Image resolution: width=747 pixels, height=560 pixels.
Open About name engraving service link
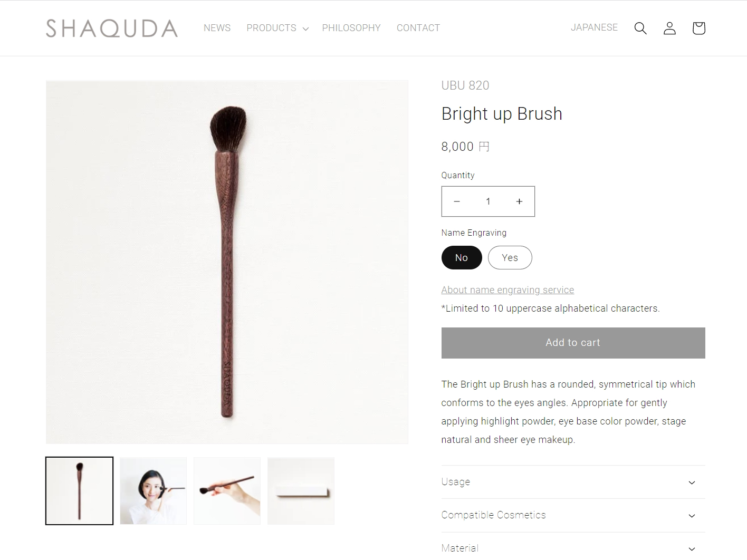pos(507,290)
